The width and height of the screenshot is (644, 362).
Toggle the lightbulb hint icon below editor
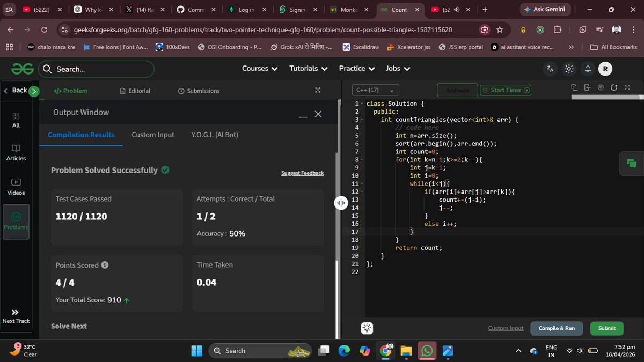(x=367, y=328)
